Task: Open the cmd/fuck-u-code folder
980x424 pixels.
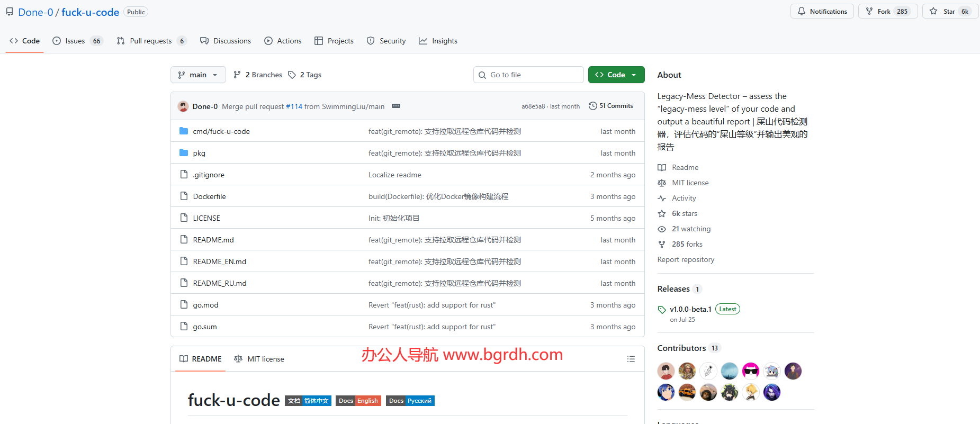Action: click(x=221, y=131)
